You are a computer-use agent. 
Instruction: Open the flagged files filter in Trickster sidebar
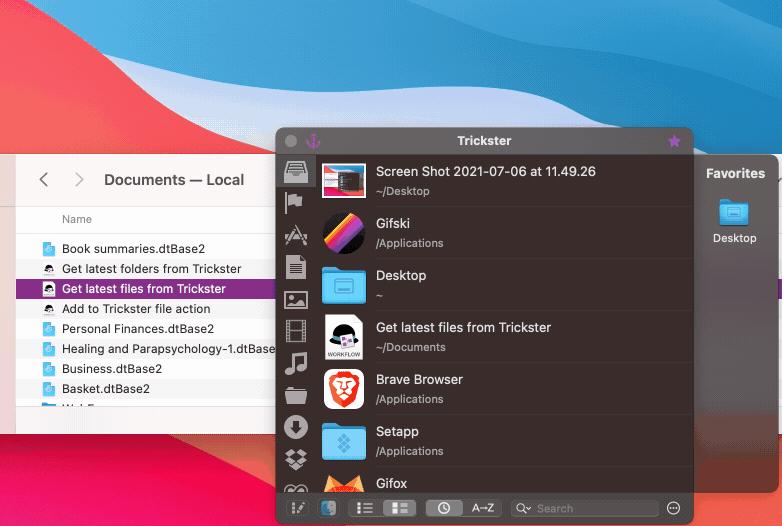294,202
